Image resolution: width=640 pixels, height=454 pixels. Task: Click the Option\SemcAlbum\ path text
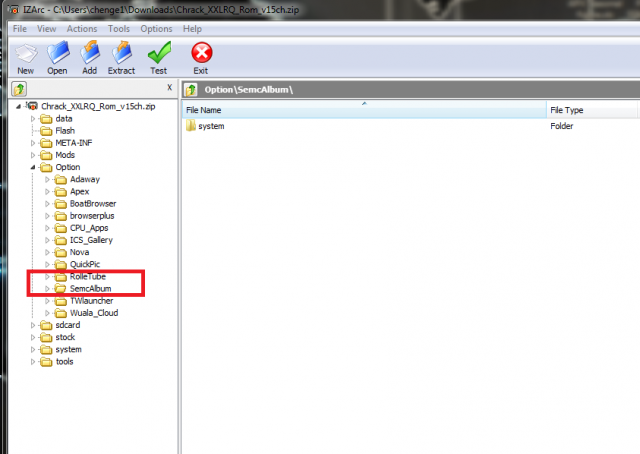click(x=249, y=90)
